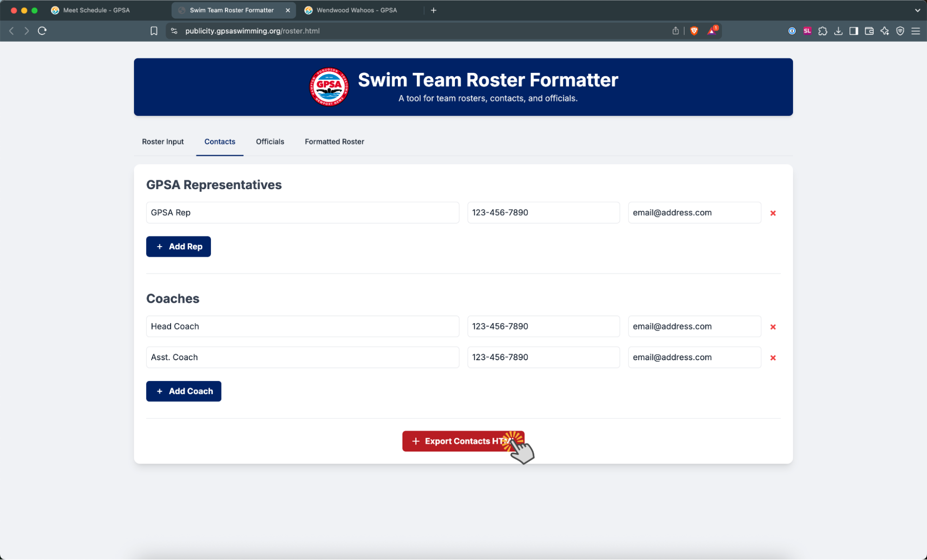Remove the GPSA Rep contact row
The image size is (927, 560).
click(773, 213)
